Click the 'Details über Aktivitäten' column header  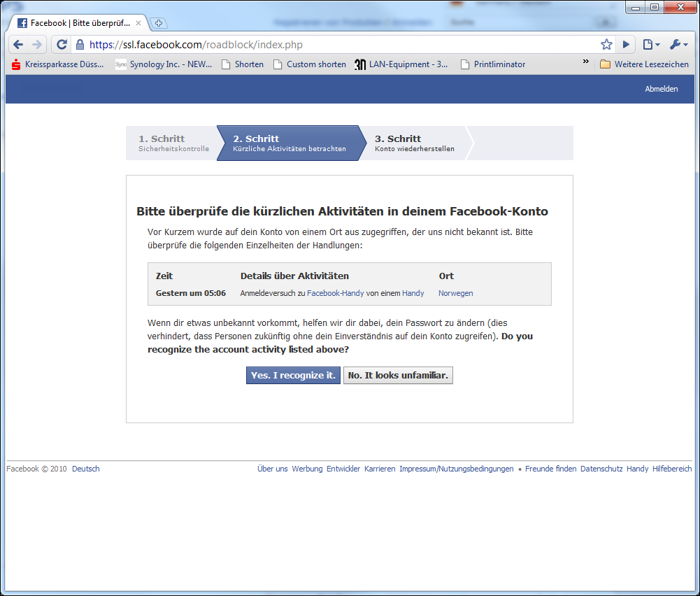coord(294,276)
